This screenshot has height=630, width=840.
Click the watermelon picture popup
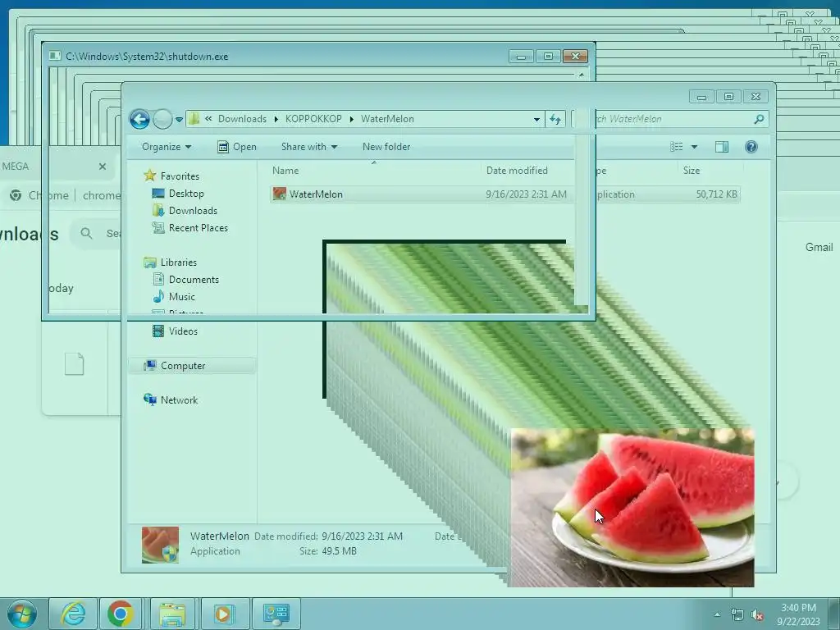click(x=632, y=507)
